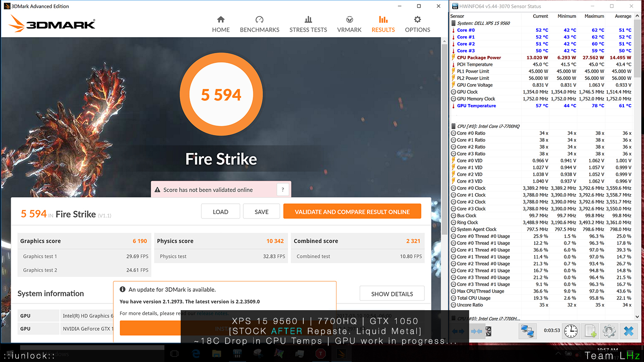The image size is (644, 362).
Task: Click the SHOW DETAILS button
Action: (392, 294)
